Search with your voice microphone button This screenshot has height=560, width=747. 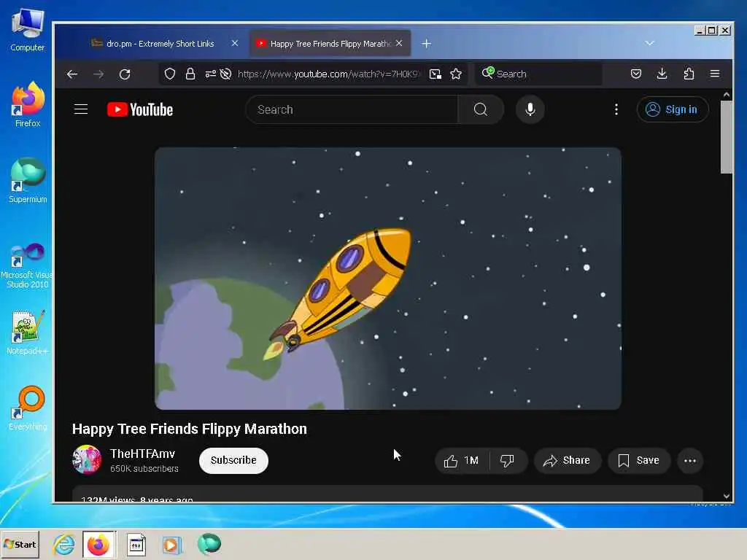530,109
